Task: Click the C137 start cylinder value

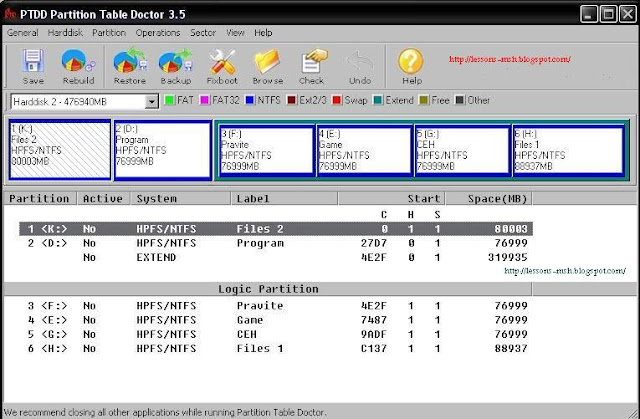Action: point(373,348)
